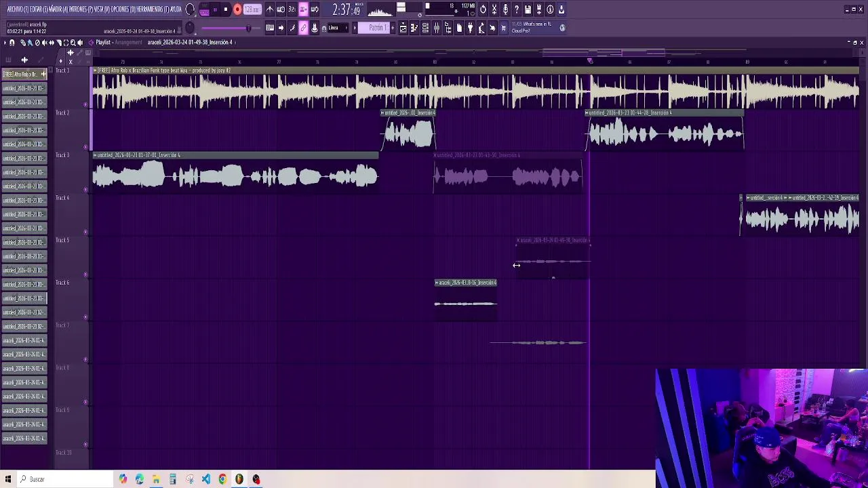Open the Playlist view icon

[403, 28]
